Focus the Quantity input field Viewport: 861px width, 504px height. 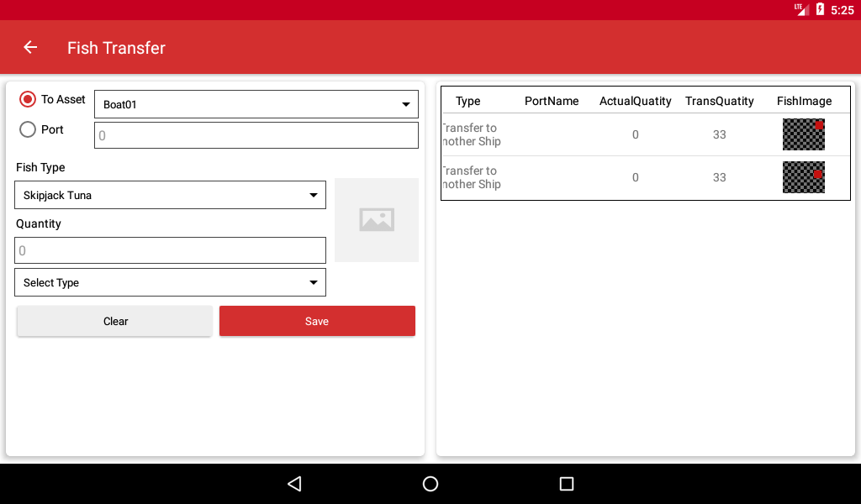coord(170,250)
